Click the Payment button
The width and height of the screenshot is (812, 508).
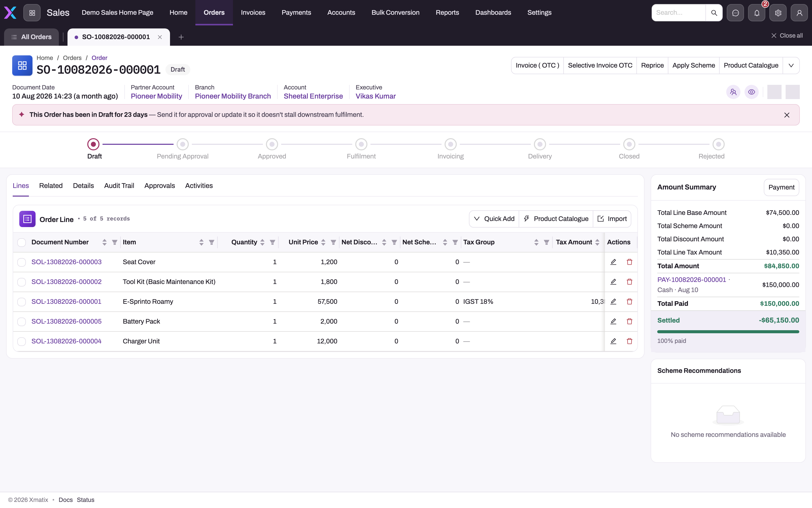(781, 187)
